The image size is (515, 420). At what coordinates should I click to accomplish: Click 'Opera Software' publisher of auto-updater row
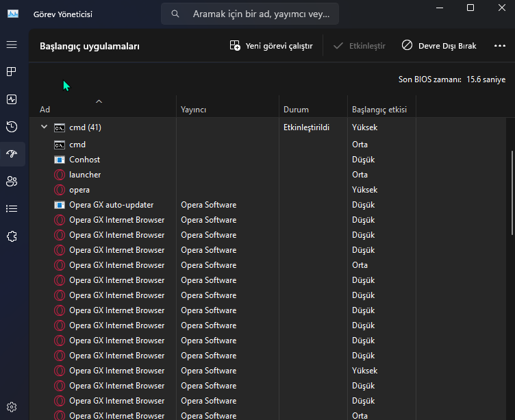[x=209, y=205]
